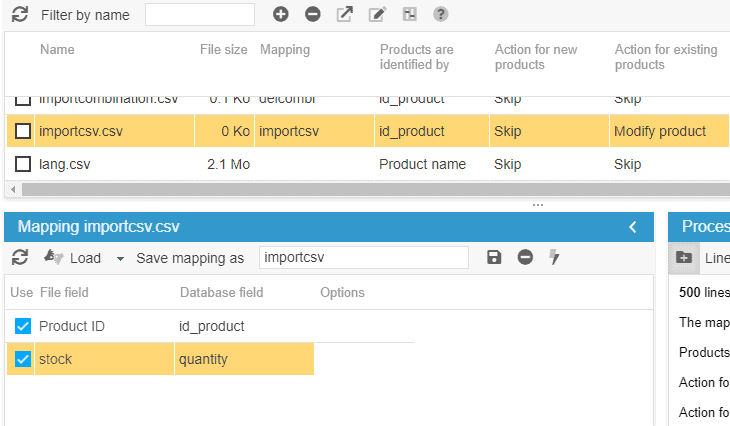This screenshot has height=426, width=730.
Task: Click the add file plus icon
Action: click(281, 15)
